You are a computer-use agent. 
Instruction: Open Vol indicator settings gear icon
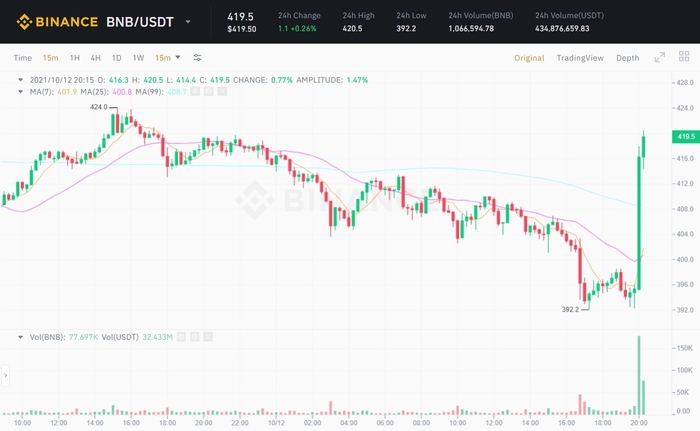coord(195,337)
